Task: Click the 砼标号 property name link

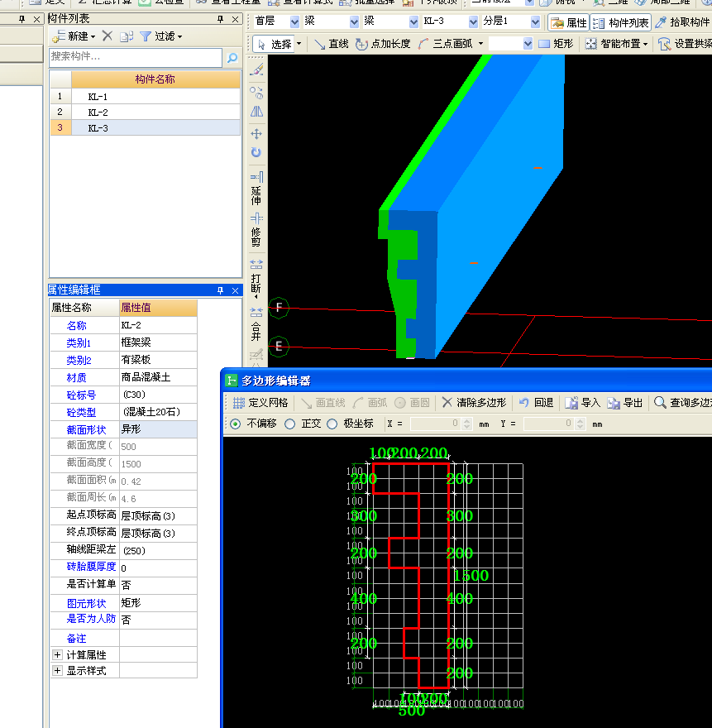Action: click(x=81, y=395)
